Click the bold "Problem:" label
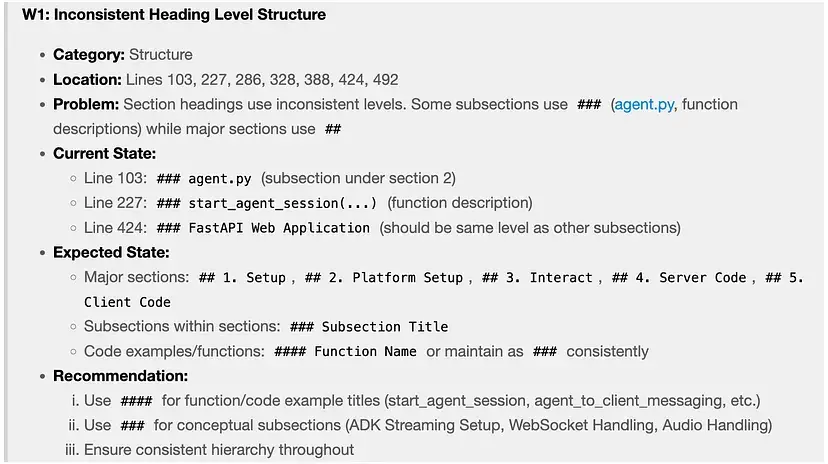 [x=86, y=104]
